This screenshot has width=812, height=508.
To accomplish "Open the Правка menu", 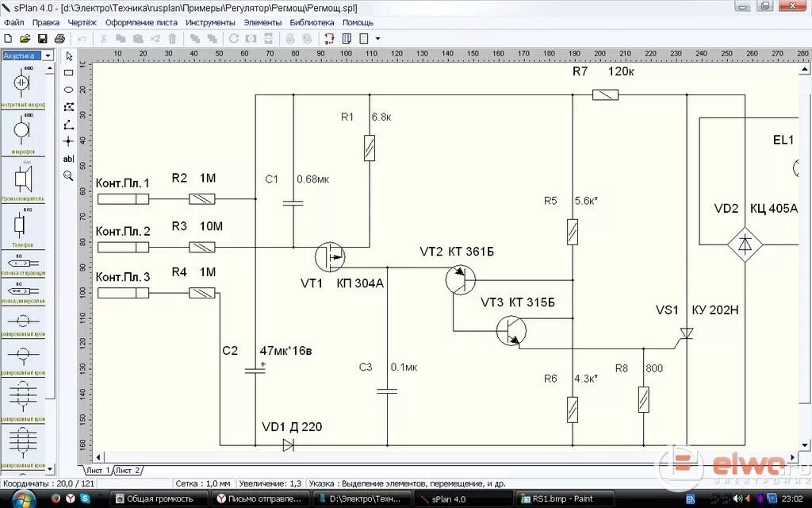I will (45, 23).
